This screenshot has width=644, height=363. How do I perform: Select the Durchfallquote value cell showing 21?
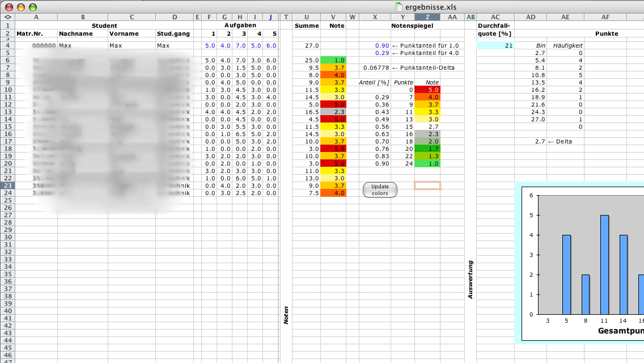[495, 45]
